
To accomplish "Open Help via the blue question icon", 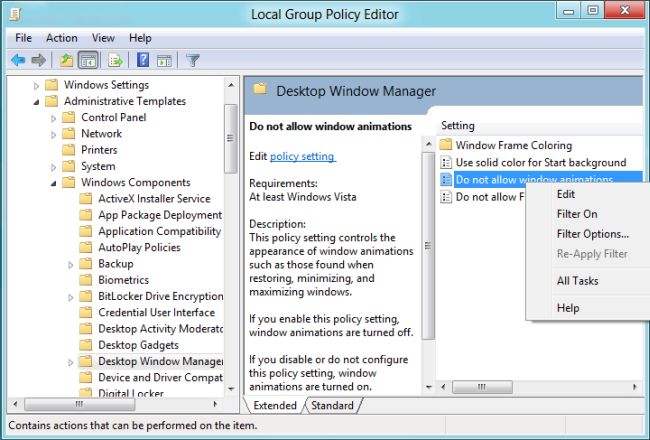I will (143, 61).
